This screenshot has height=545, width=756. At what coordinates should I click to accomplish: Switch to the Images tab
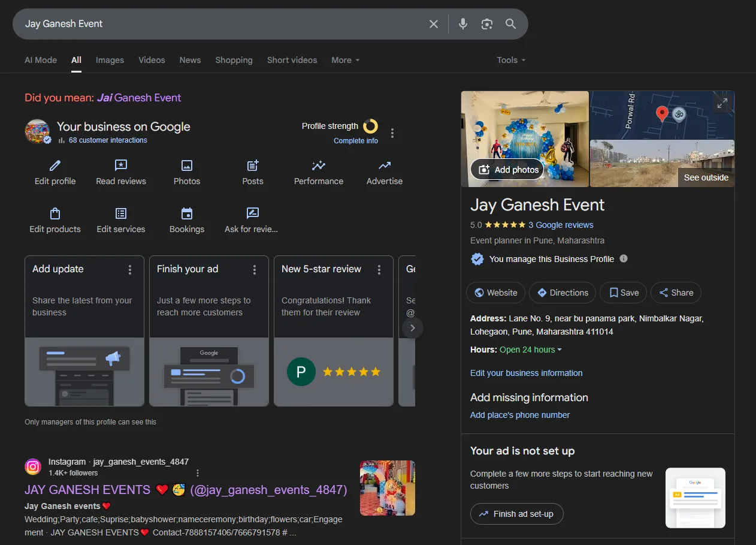pos(110,60)
